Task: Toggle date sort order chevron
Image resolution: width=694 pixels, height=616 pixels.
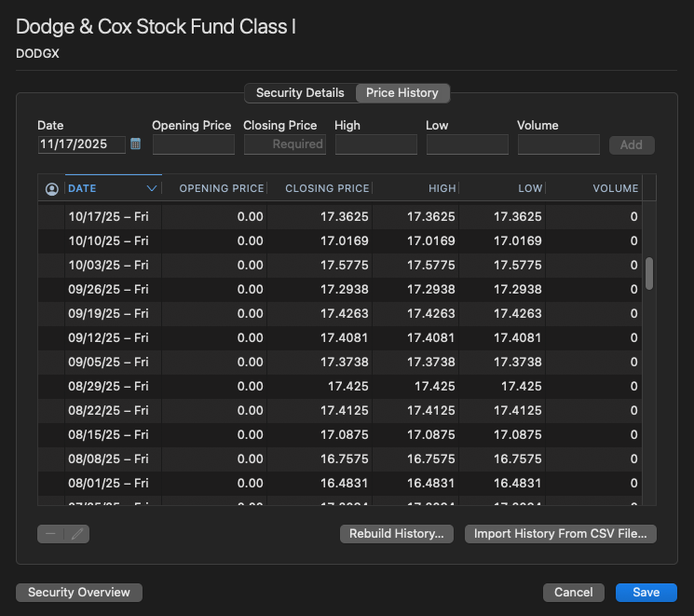Action: (x=151, y=188)
